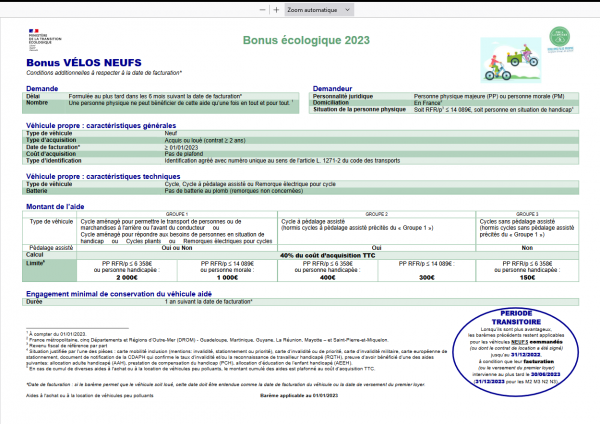Click the 'Type d'acquisition' label
600x424 pixels.
(51, 140)
